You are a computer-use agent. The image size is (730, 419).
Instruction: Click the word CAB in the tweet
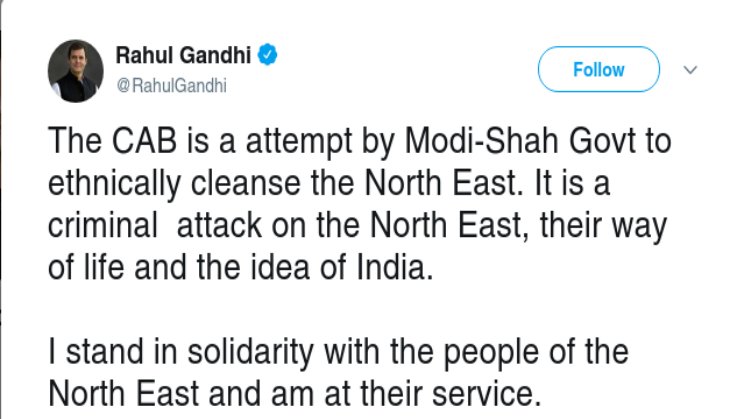(144, 140)
